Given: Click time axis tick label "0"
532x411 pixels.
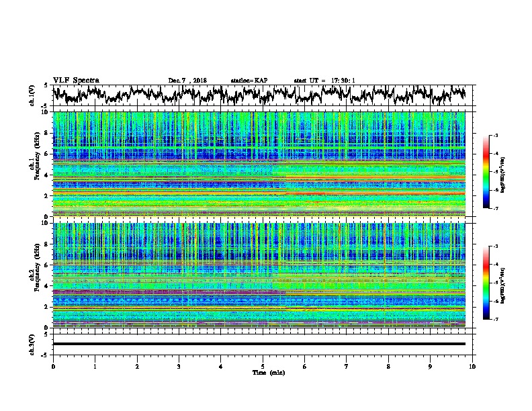Looking at the screenshot, I should point(53,367).
